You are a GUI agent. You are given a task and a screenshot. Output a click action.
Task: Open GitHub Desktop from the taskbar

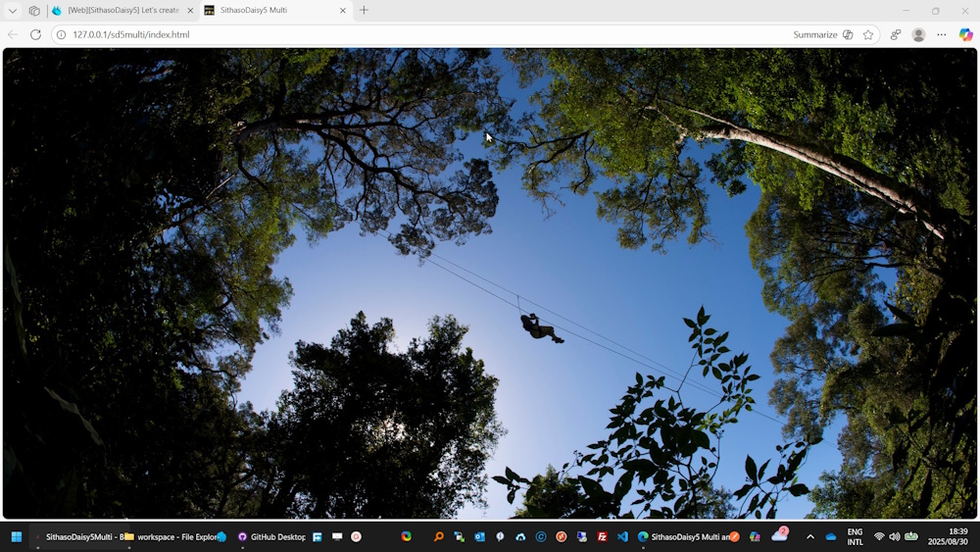click(x=271, y=536)
